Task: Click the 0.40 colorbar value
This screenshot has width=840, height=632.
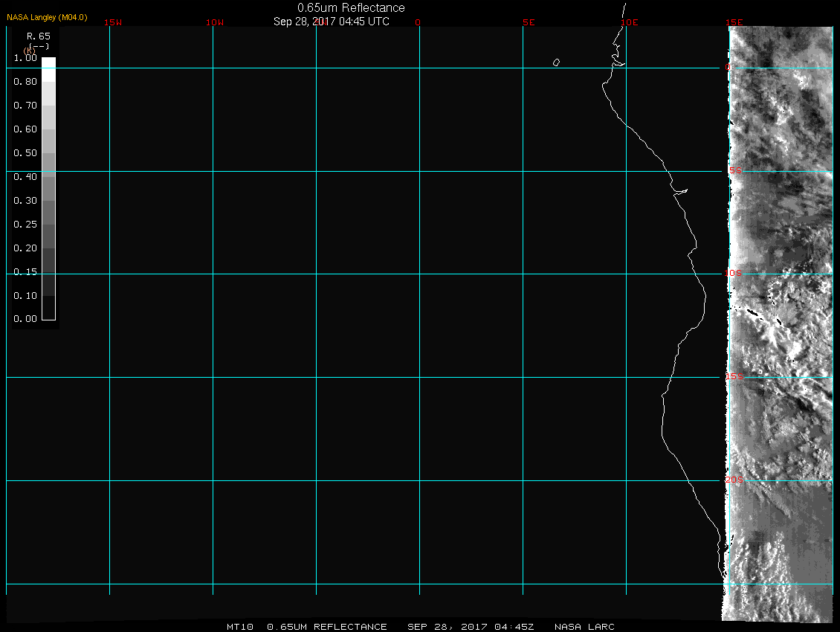Action: pyautogui.click(x=25, y=177)
